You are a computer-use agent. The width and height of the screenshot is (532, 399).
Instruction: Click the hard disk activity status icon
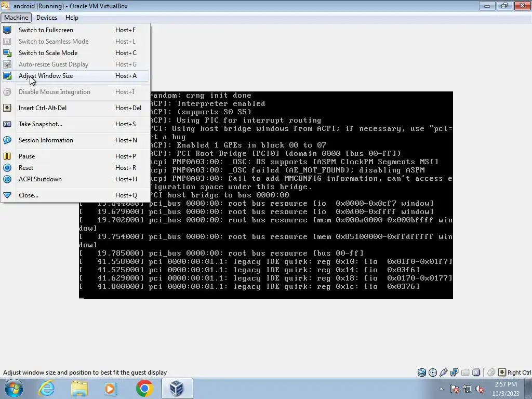click(422, 373)
